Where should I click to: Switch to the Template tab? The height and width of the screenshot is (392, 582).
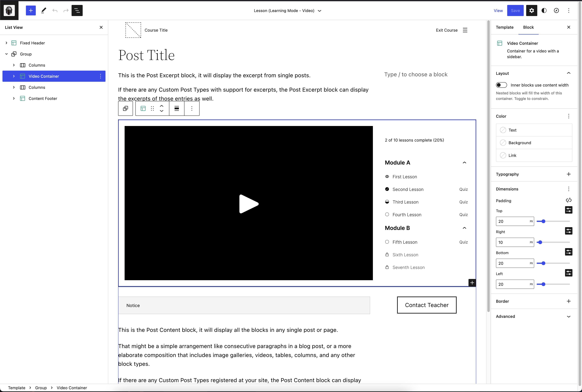[x=504, y=27]
